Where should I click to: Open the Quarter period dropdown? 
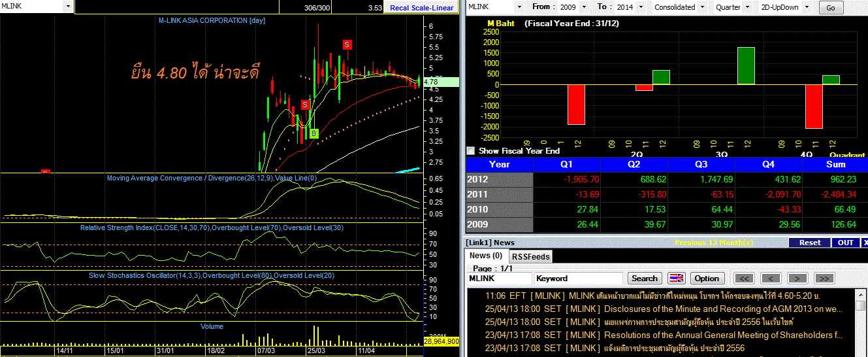[x=747, y=7]
